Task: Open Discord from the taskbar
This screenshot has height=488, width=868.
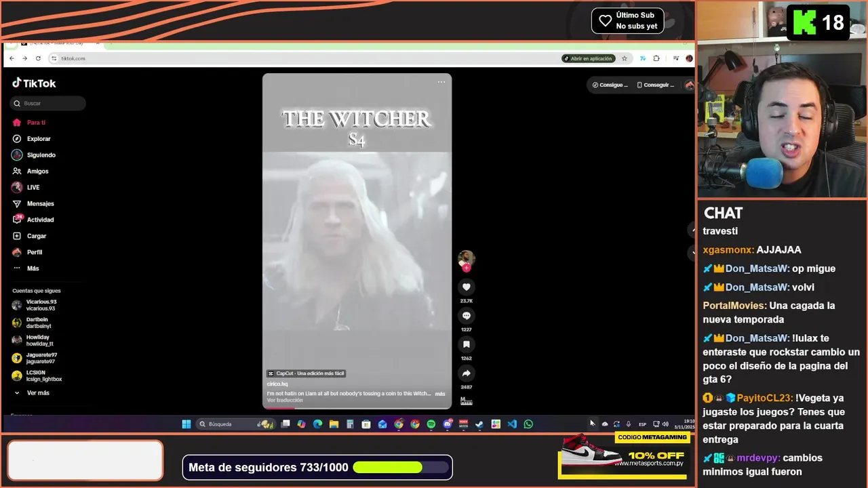Action: point(448,424)
